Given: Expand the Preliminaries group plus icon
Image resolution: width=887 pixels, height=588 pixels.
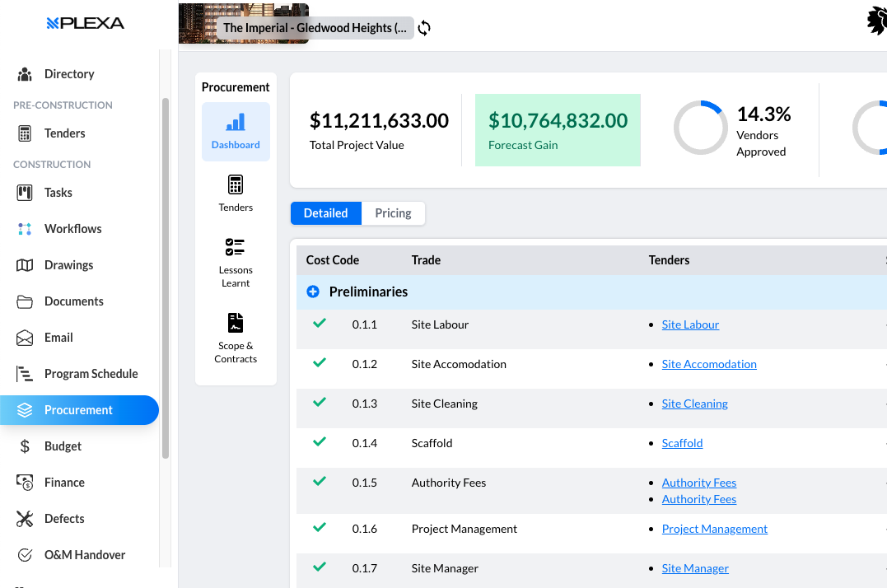Looking at the screenshot, I should point(313,292).
